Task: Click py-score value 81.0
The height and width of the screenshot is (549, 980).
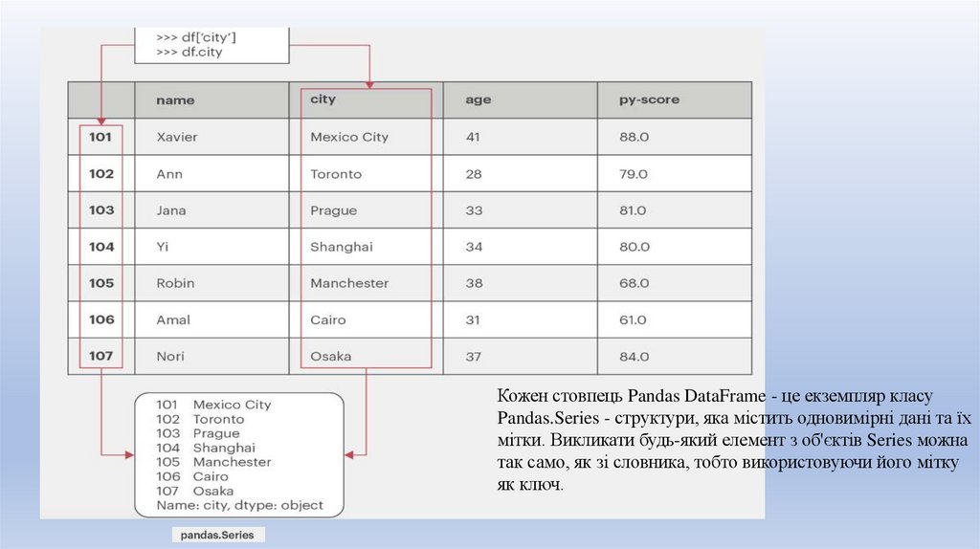Action: [x=633, y=210]
